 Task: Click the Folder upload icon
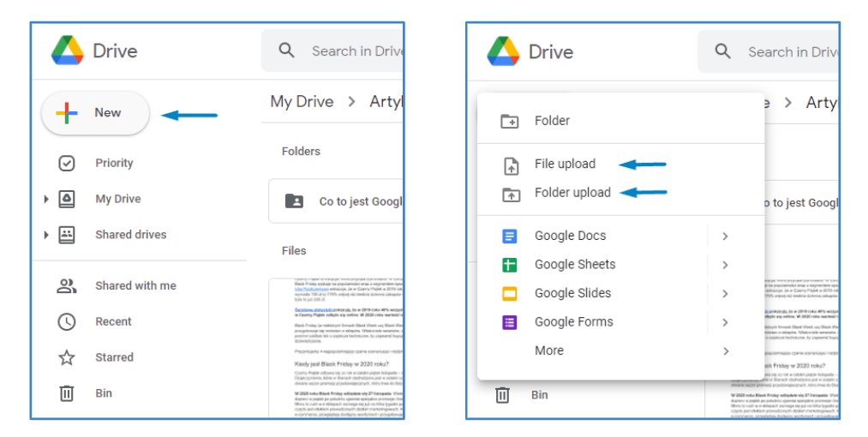[511, 195]
